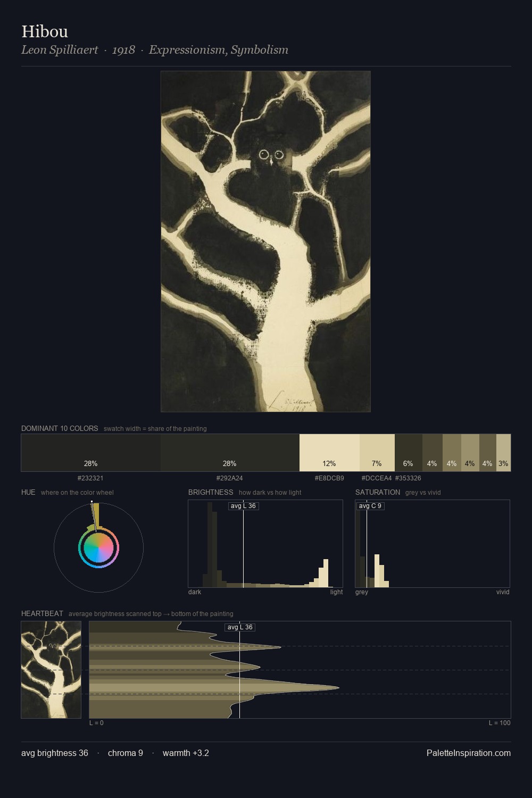
Task: Click the chroma 9 footer text
Action: (x=126, y=753)
